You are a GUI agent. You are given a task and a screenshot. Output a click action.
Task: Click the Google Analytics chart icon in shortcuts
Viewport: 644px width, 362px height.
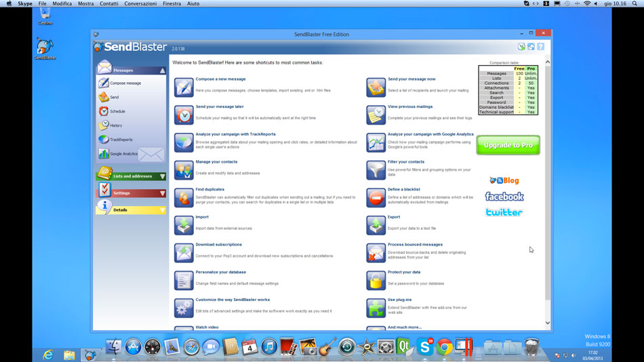click(x=376, y=142)
